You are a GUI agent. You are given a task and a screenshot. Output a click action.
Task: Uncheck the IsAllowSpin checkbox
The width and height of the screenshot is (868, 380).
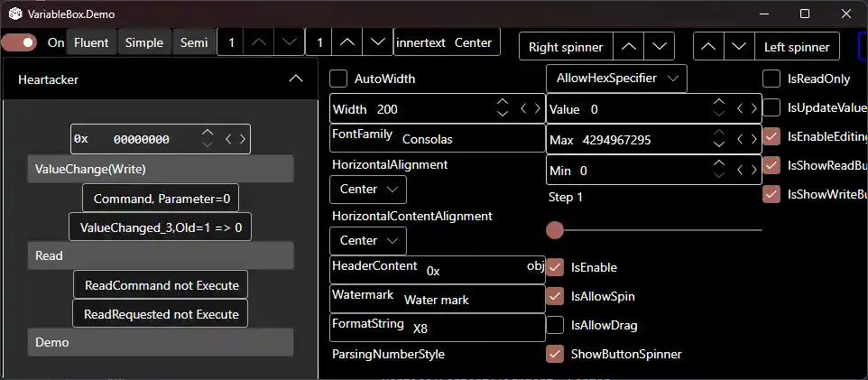coord(556,296)
